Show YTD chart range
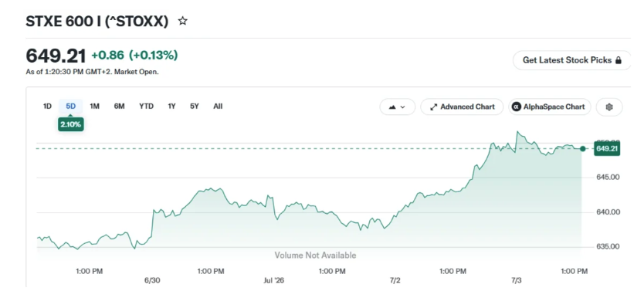 [x=146, y=107]
